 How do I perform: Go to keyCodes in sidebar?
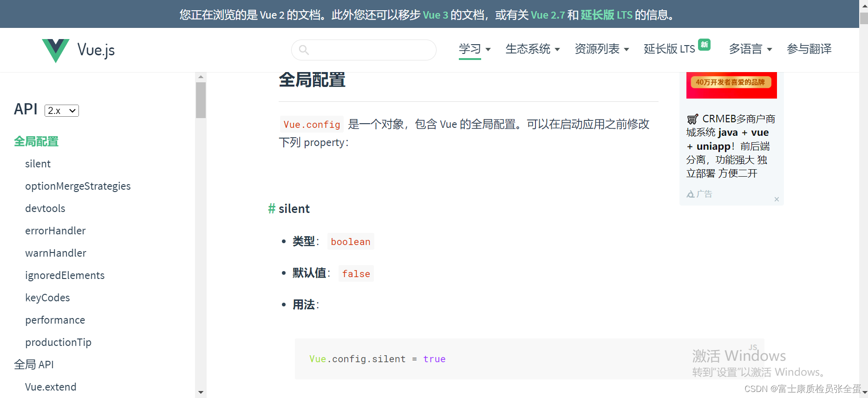[47, 298]
